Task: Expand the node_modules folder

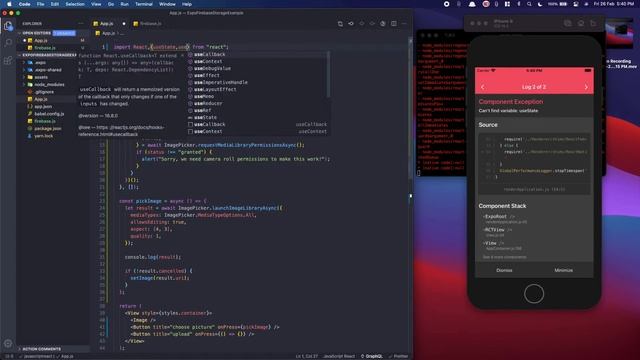Action: [49, 84]
